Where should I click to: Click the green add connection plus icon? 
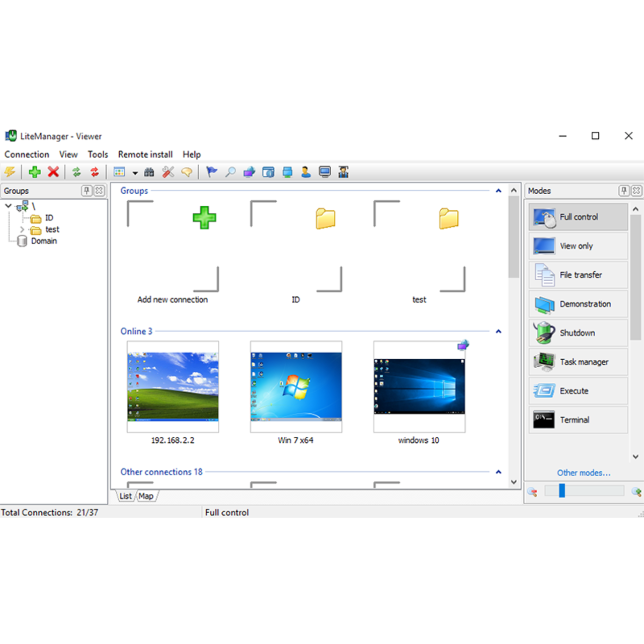point(34,172)
